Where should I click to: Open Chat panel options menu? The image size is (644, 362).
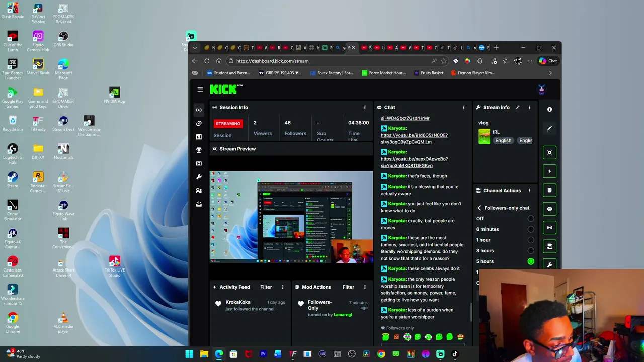(463, 107)
